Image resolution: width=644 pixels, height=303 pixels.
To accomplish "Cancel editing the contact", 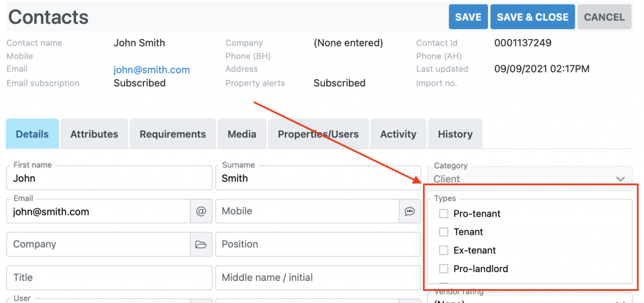I will [604, 17].
